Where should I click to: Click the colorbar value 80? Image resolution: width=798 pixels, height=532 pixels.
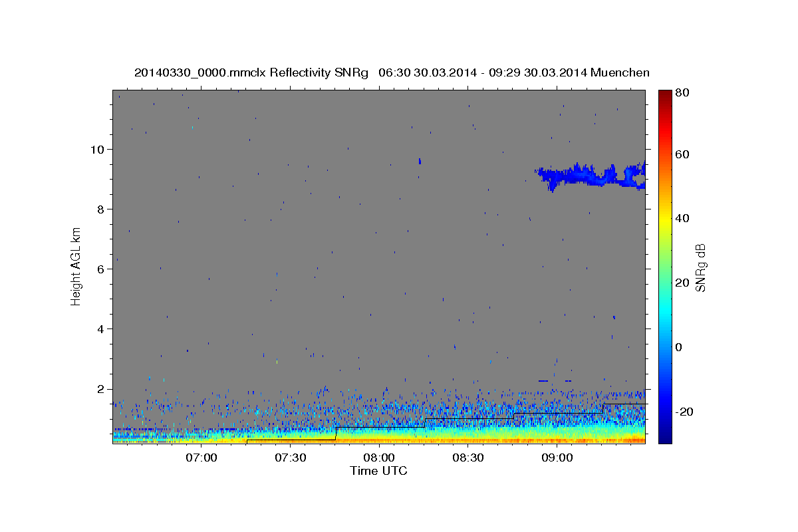pos(682,92)
